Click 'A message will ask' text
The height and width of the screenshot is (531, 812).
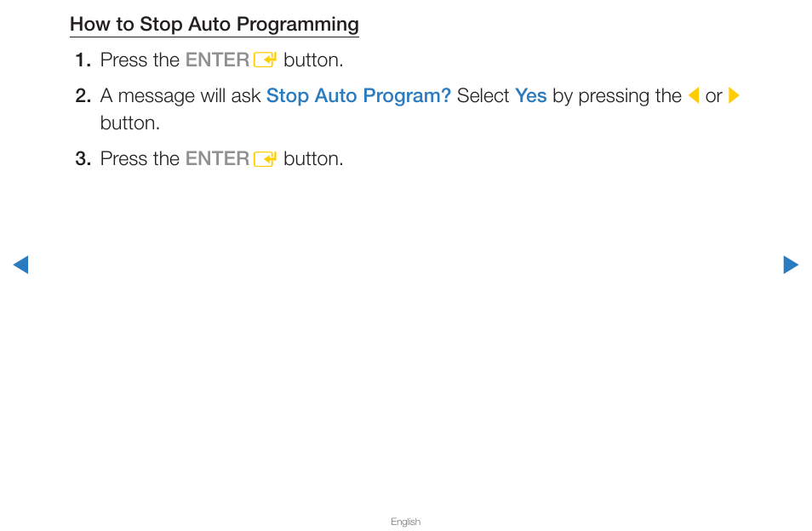pyautogui.click(x=180, y=96)
